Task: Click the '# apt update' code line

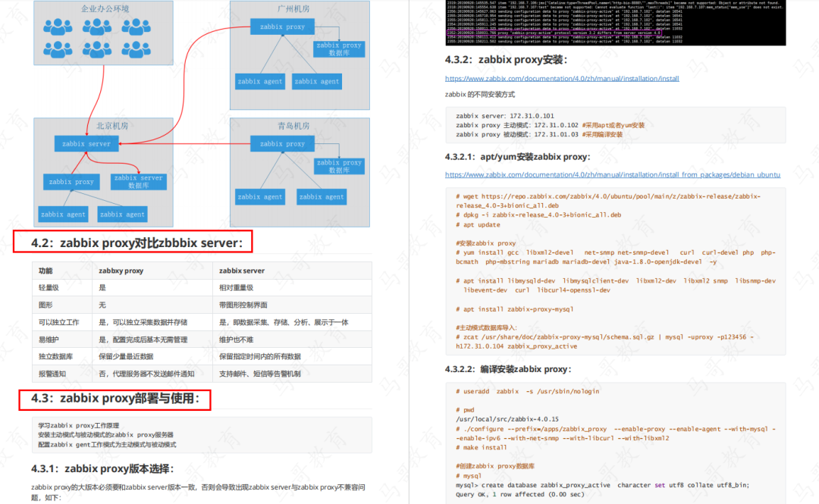Action: click(478, 224)
